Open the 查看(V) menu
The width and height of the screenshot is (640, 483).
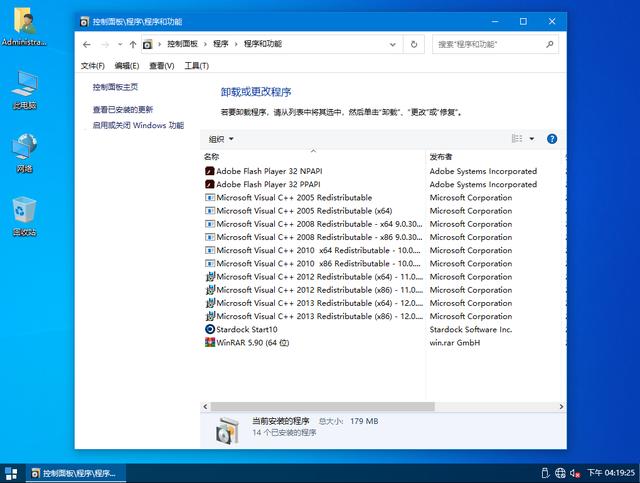click(x=162, y=66)
